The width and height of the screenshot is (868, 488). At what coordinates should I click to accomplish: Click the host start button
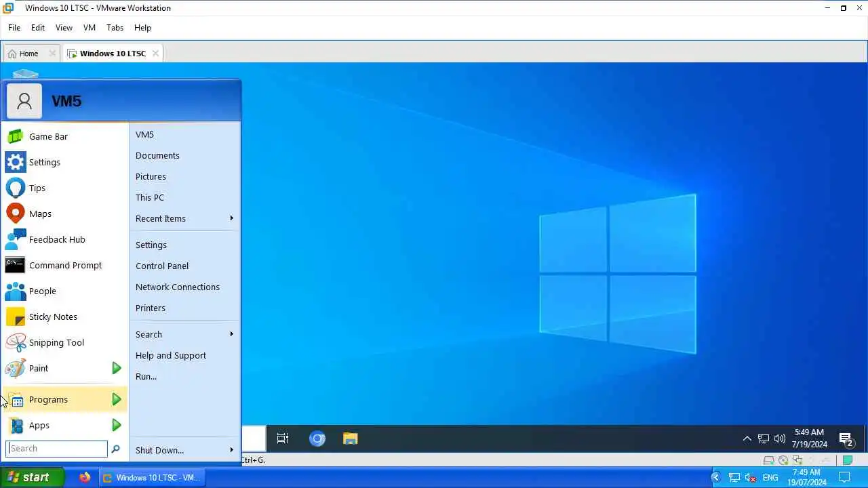coord(32,478)
